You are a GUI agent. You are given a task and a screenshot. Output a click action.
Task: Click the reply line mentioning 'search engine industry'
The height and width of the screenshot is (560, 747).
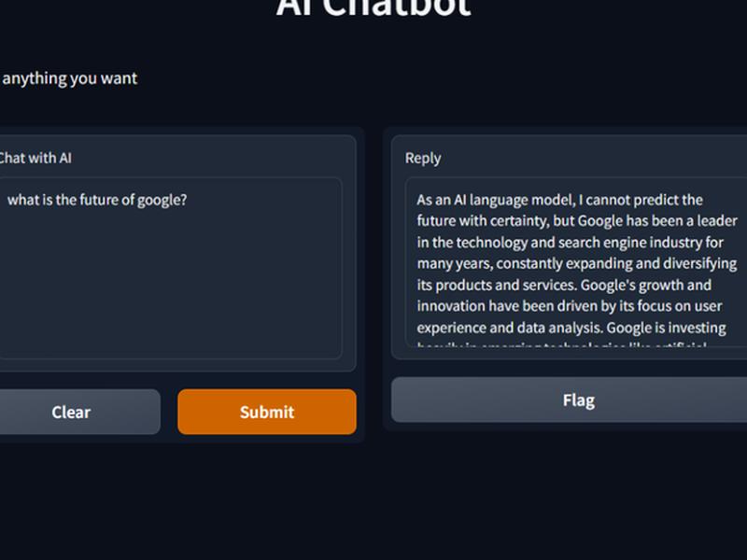point(571,243)
